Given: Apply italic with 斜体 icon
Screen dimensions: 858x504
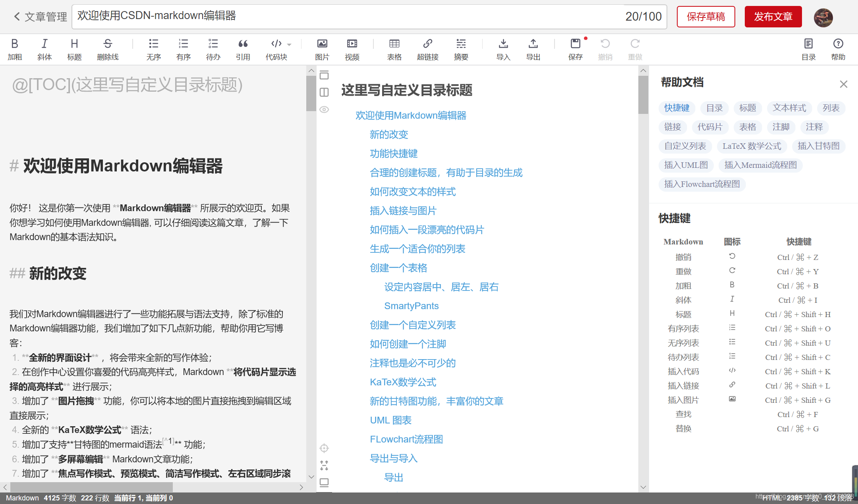Looking at the screenshot, I should (x=44, y=49).
